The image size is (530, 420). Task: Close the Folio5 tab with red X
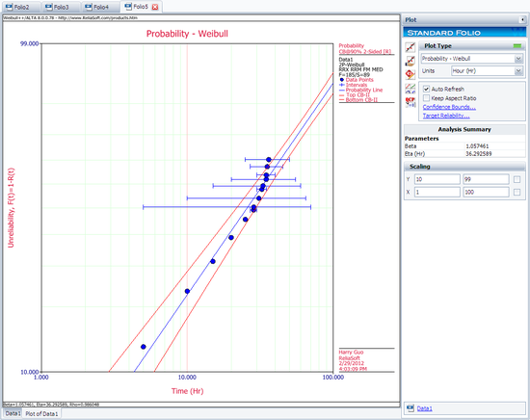coord(155,7)
